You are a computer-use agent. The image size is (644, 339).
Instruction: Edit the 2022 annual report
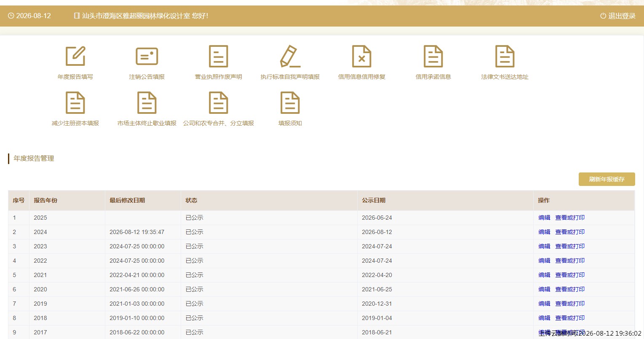(544, 261)
